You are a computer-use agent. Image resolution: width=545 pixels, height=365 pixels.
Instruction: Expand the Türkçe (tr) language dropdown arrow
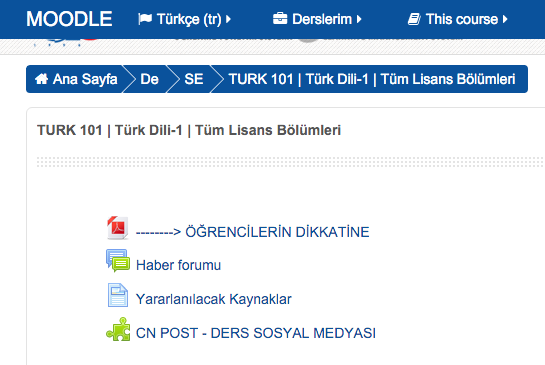(228, 19)
